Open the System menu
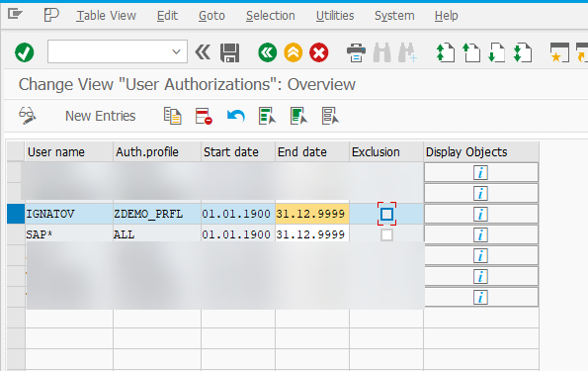 pyautogui.click(x=394, y=16)
